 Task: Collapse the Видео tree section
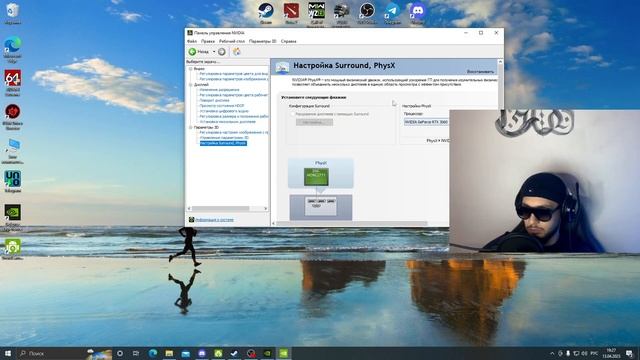point(191,69)
